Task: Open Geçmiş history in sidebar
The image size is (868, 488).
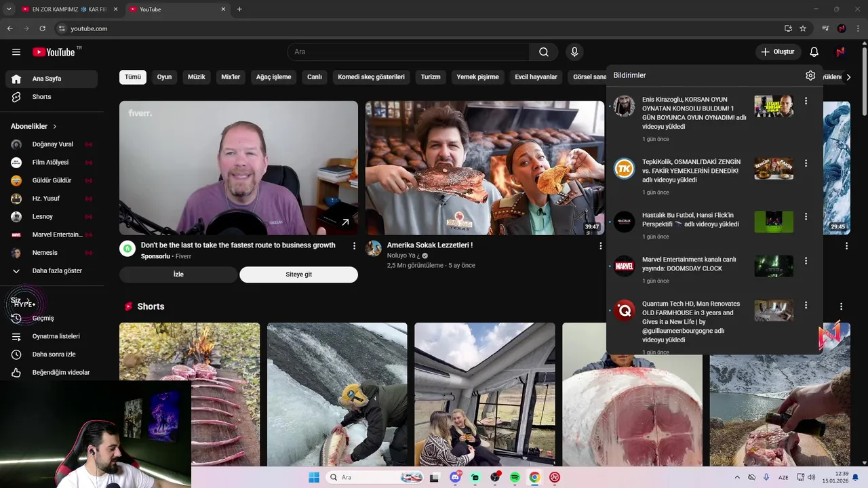Action: pos(52,319)
